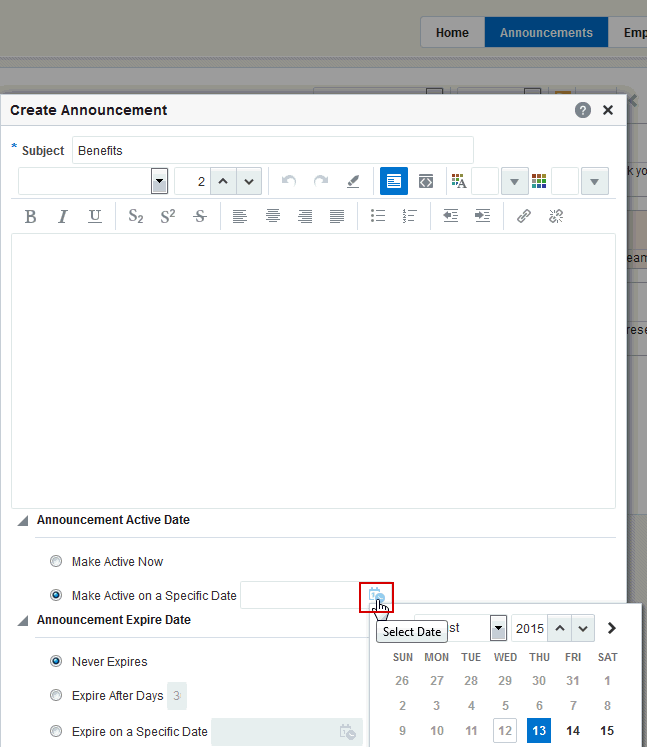Screen dimensions: 647x747
Task: Remove the hyperlink
Action: [x=556, y=216]
